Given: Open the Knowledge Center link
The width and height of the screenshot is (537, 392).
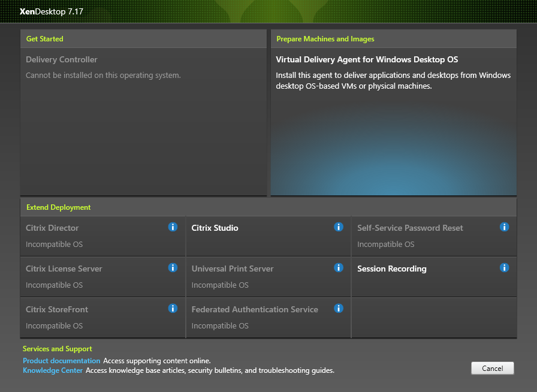Looking at the screenshot, I should (53, 370).
